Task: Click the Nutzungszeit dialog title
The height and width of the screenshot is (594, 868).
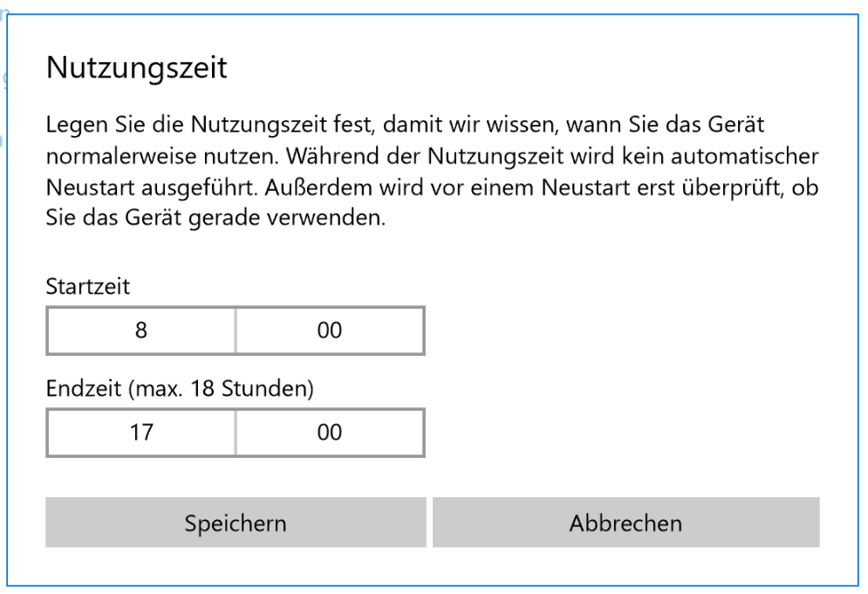Action: [136, 68]
